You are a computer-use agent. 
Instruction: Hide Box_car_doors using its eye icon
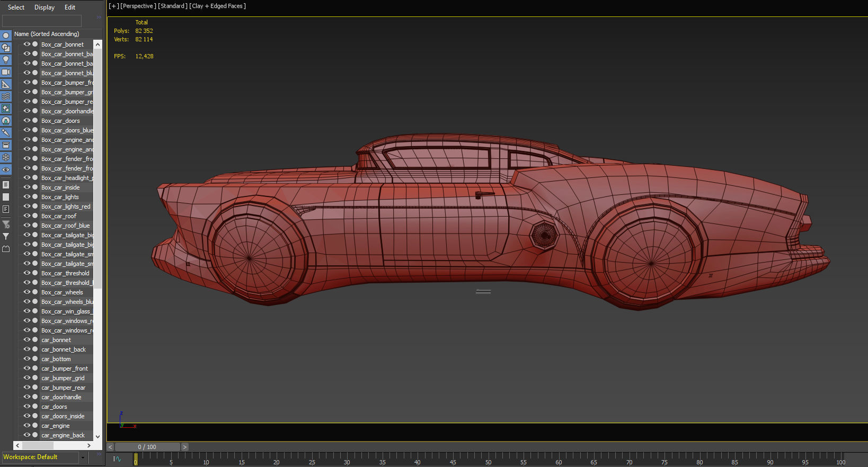tap(27, 121)
